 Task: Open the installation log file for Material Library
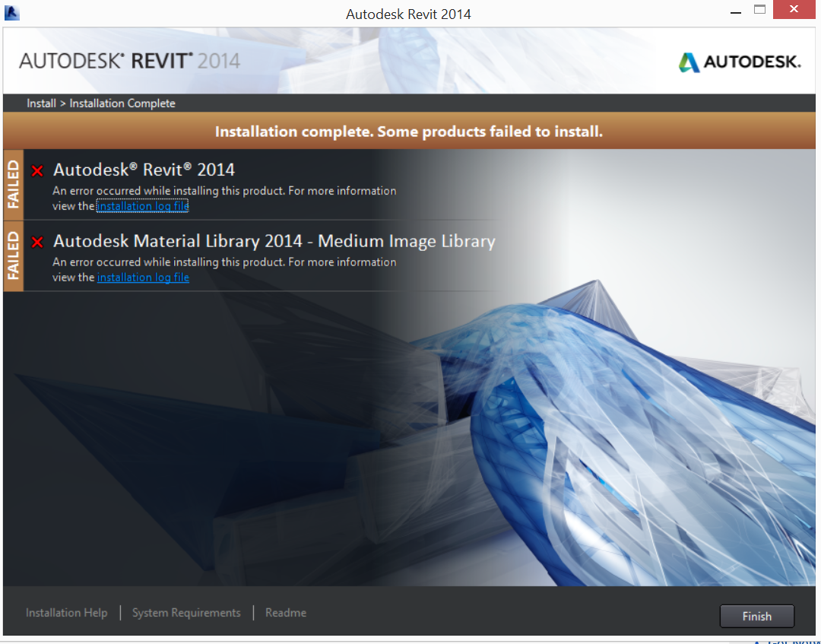pos(143,277)
